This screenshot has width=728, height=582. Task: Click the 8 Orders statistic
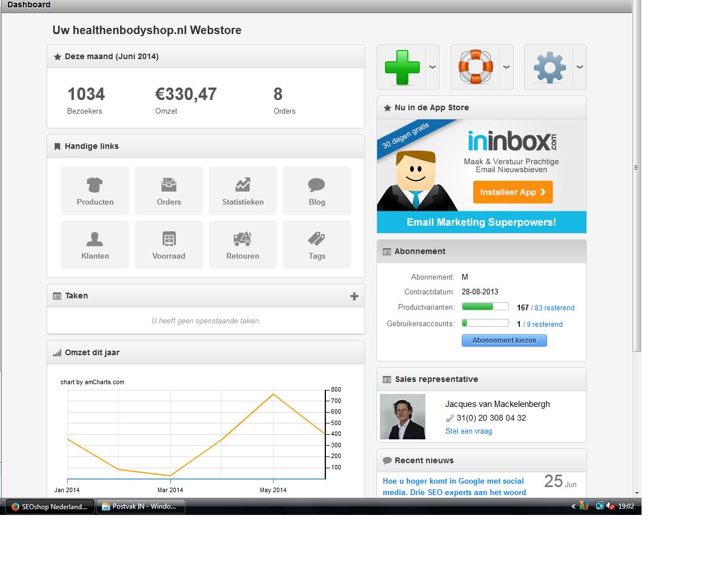[x=284, y=99]
